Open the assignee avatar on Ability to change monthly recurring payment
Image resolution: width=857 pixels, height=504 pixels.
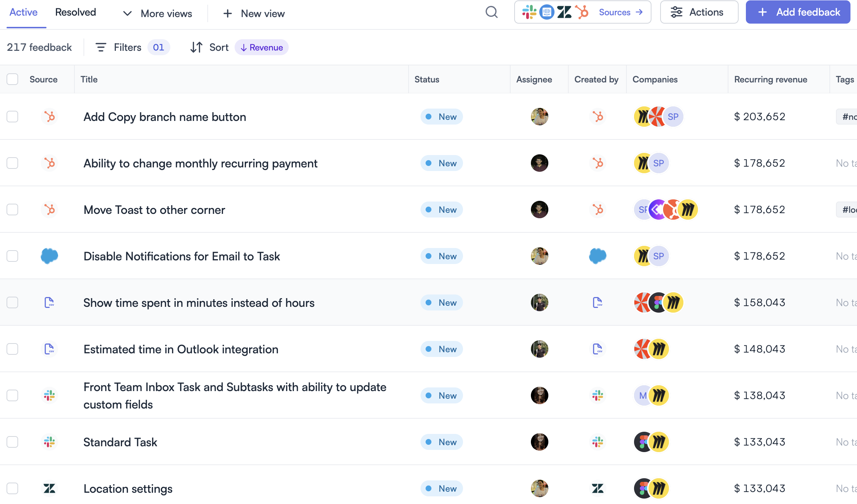(539, 163)
